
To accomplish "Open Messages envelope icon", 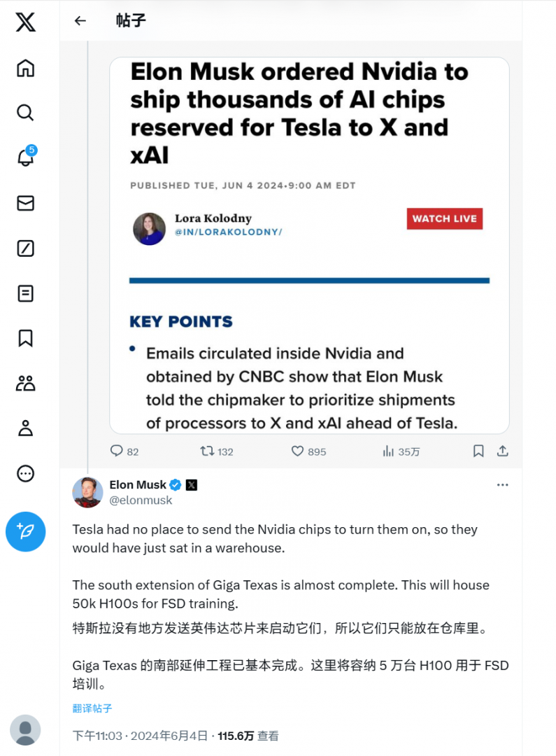I will tap(26, 203).
